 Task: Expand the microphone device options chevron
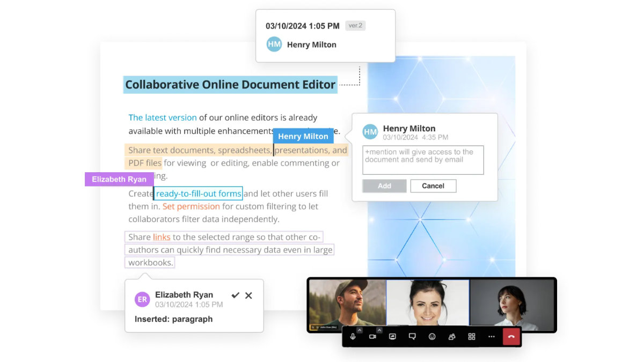359,330
